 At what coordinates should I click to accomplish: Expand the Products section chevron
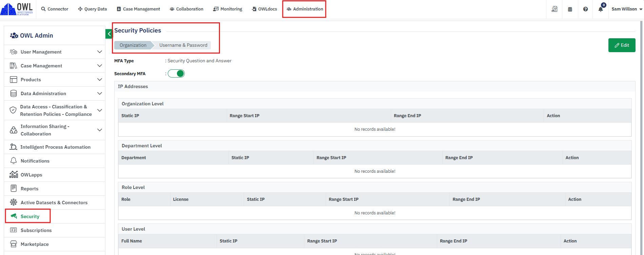pyautogui.click(x=100, y=80)
